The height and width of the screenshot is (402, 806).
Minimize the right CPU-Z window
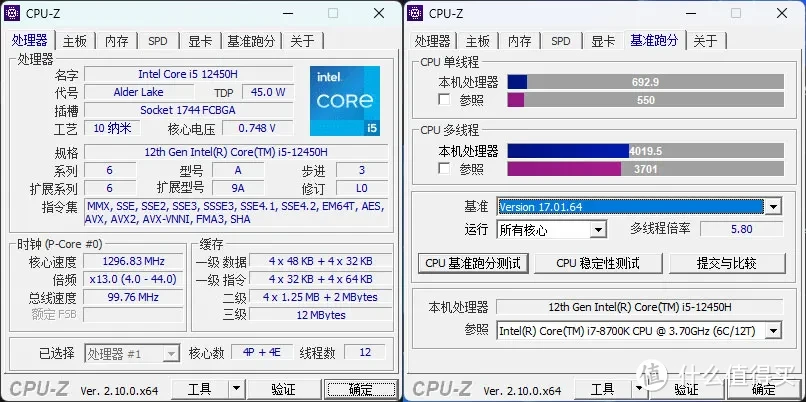pos(689,13)
